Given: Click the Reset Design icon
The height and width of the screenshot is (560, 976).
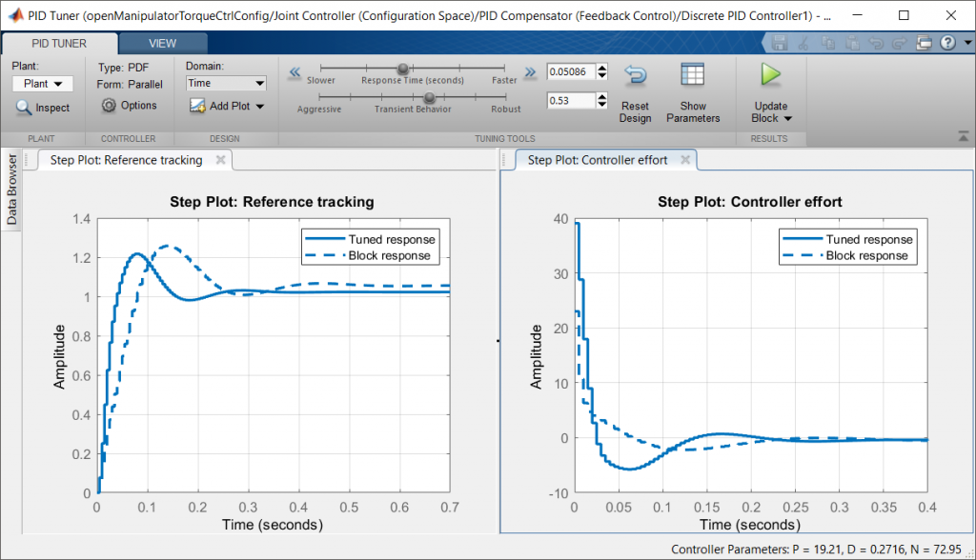Looking at the screenshot, I should point(635,76).
